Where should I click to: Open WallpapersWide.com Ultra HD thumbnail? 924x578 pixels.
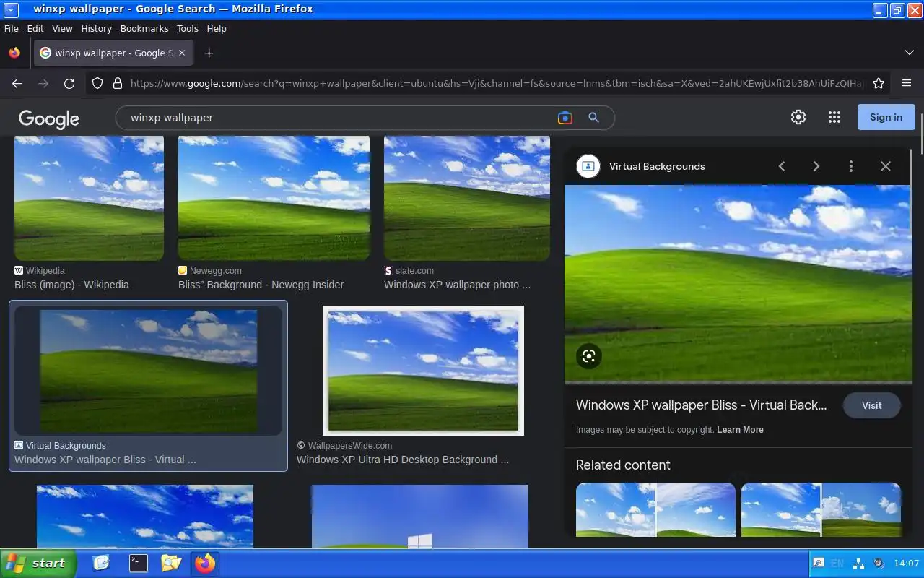(x=423, y=371)
